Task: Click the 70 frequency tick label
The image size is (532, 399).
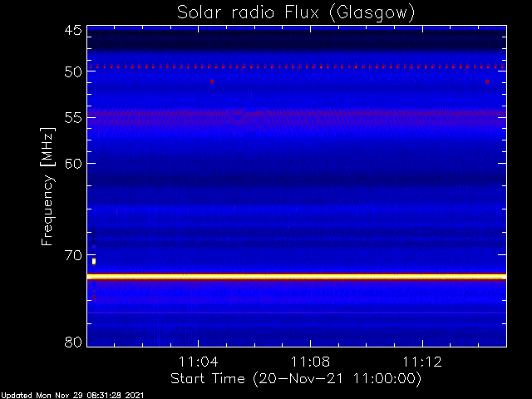Action: click(73, 255)
